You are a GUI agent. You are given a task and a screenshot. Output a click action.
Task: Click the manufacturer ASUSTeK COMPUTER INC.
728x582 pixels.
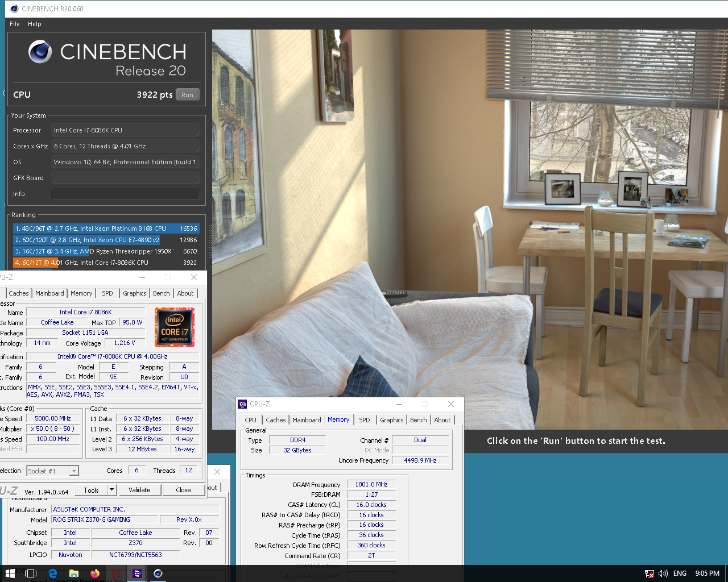pyautogui.click(x=135, y=509)
